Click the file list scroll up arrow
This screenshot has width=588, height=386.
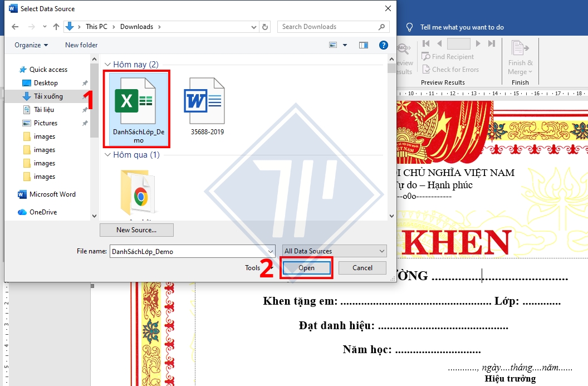tap(391, 59)
